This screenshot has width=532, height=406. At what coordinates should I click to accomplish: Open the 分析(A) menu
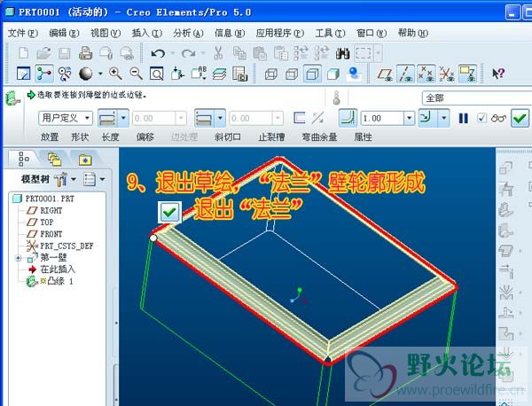point(188,33)
